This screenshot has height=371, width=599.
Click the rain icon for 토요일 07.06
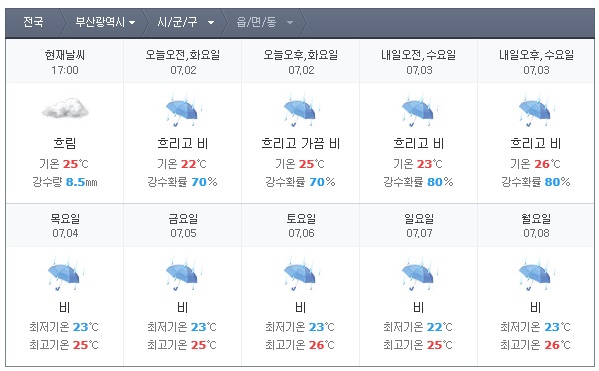[301, 274]
